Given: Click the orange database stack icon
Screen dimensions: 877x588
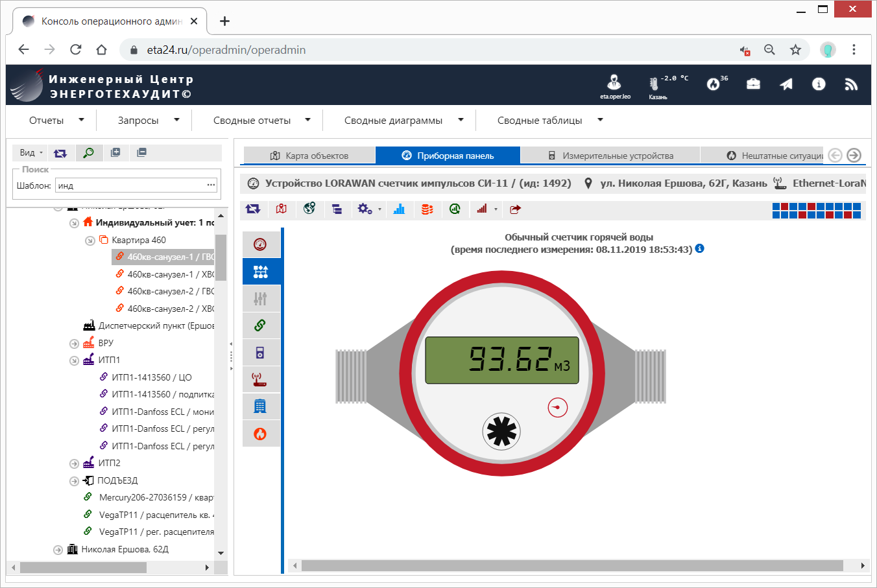Looking at the screenshot, I should tap(427, 209).
